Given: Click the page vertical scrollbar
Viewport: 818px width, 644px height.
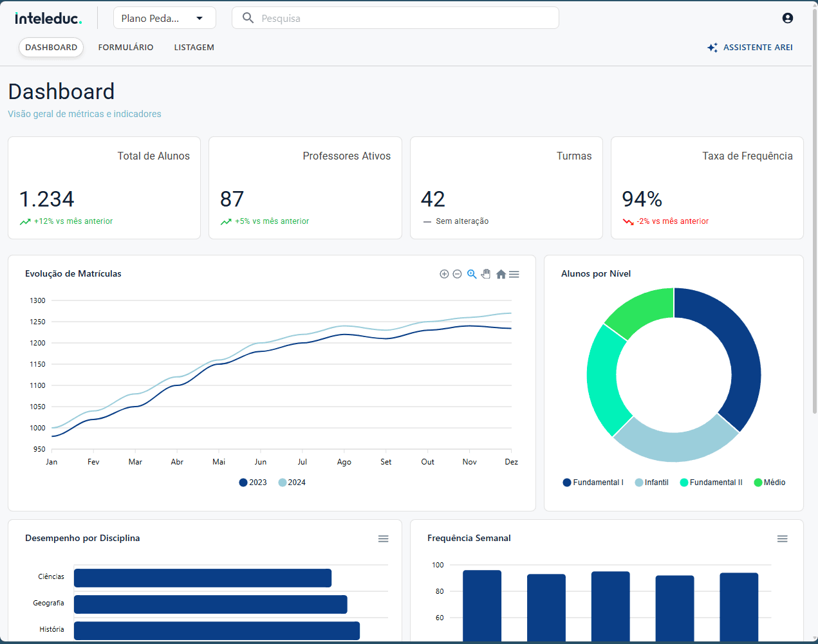Looking at the screenshot, I should (814, 212).
